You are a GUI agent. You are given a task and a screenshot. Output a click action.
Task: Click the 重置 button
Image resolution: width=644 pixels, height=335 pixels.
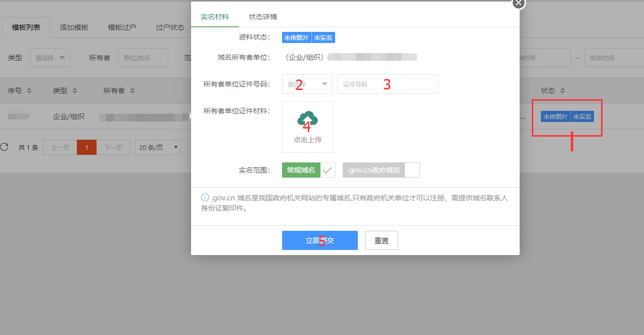[x=381, y=240]
